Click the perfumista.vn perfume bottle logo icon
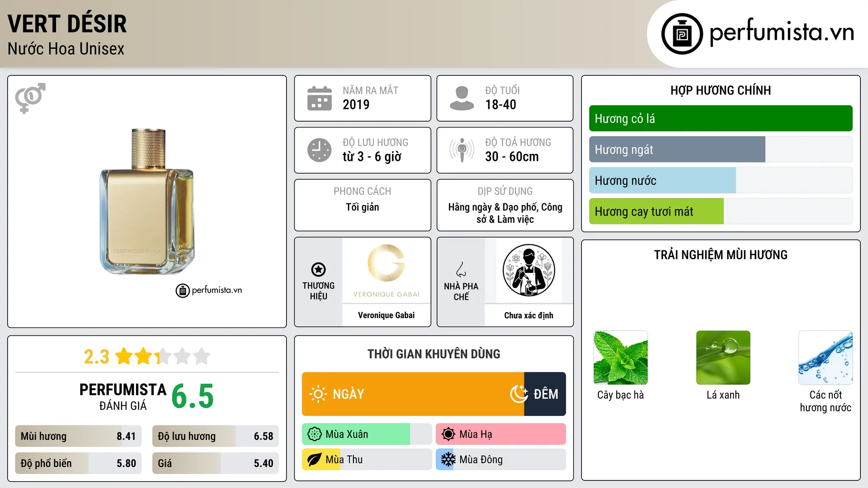Screen dimensions: 868x488 pyautogui.click(x=682, y=34)
